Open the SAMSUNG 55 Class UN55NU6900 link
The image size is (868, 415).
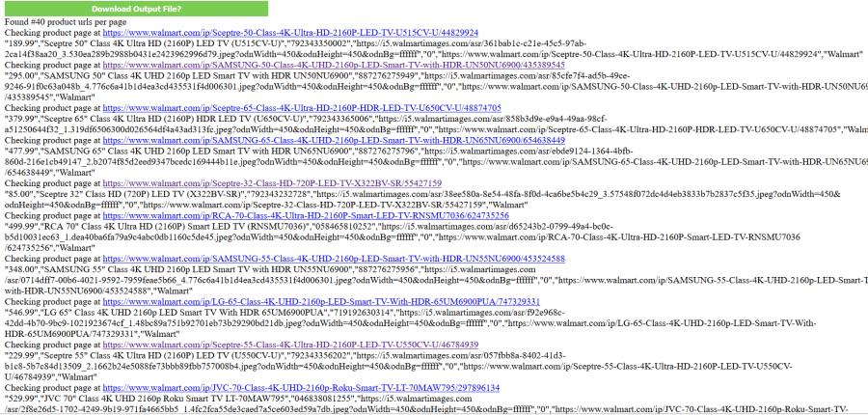coord(334,259)
